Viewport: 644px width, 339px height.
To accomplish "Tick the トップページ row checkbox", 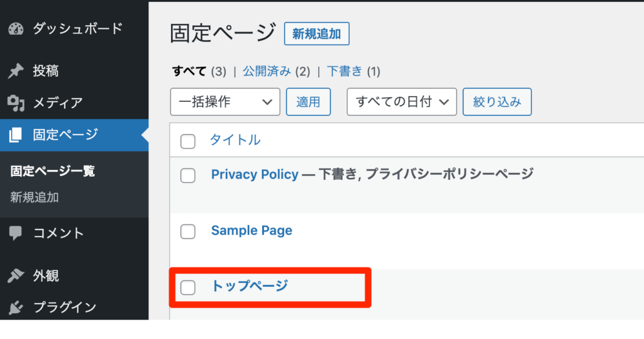I will [x=187, y=287].
